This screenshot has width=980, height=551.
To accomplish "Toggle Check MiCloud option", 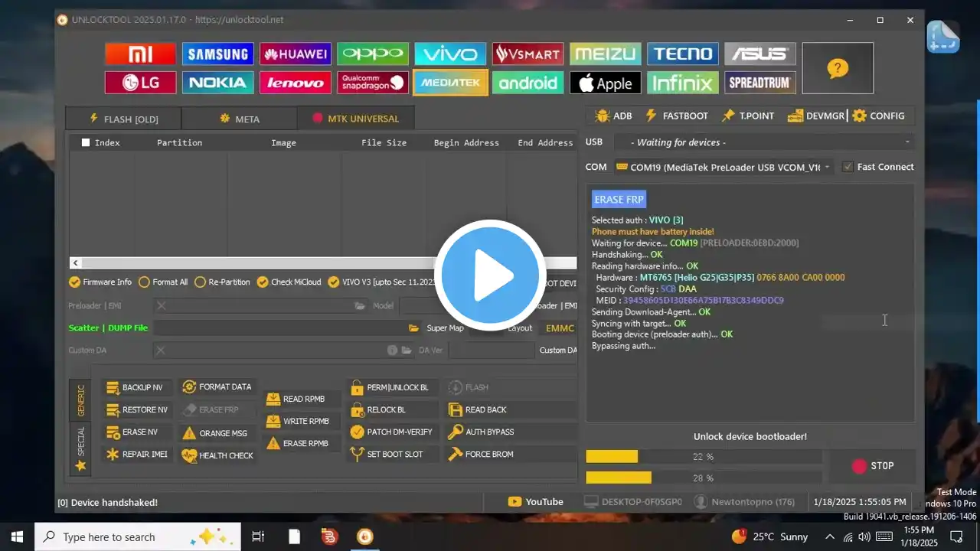I will pyautogui.click(x=289, y=282).
